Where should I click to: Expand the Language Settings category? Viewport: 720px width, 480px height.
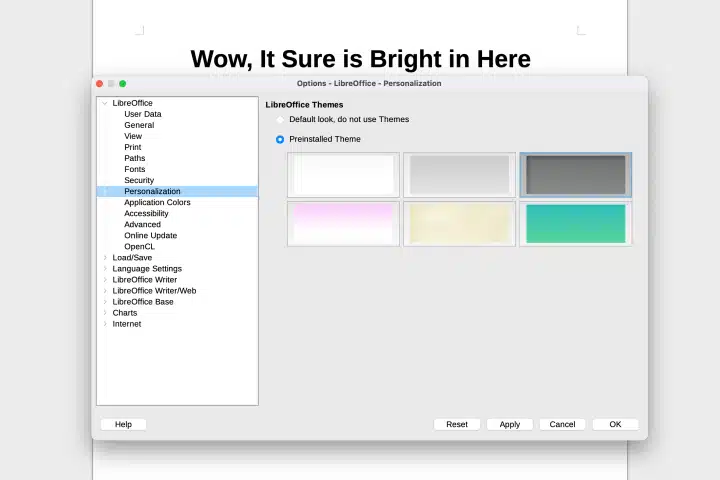click(x=105, y=269)
